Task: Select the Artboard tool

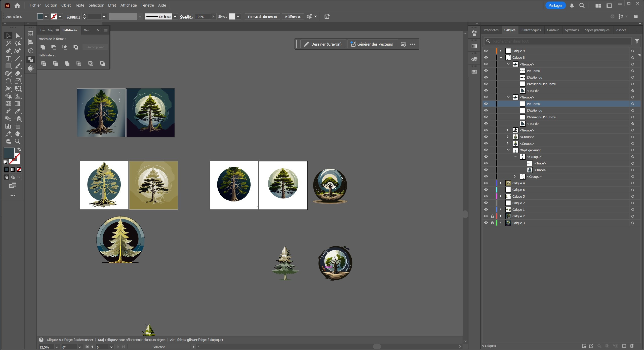Action: 18,126
